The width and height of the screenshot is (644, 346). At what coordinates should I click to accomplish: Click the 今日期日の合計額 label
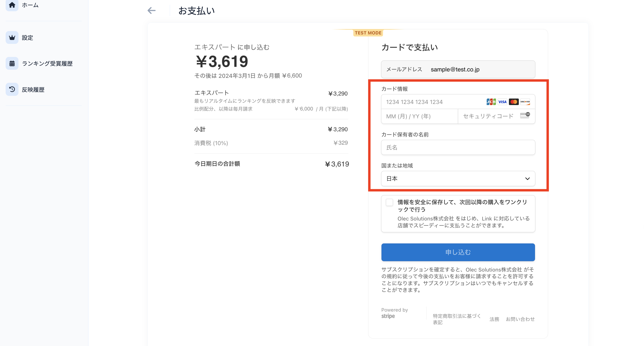(217, 164)
